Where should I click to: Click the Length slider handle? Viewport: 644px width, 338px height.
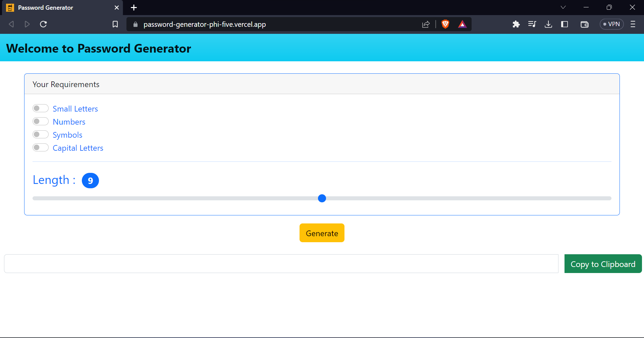[x=322, y=198]
